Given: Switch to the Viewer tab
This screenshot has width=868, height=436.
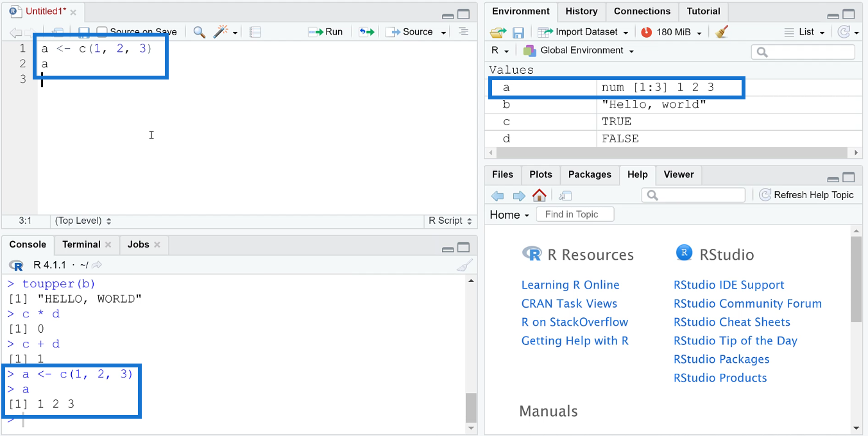Looking at the screenshot, I should pos(679,174).
